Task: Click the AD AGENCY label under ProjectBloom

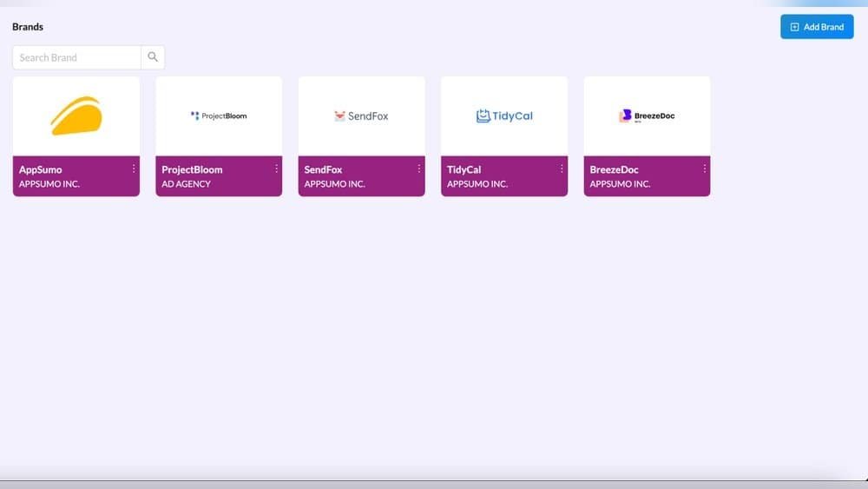Action: point(186,184)
